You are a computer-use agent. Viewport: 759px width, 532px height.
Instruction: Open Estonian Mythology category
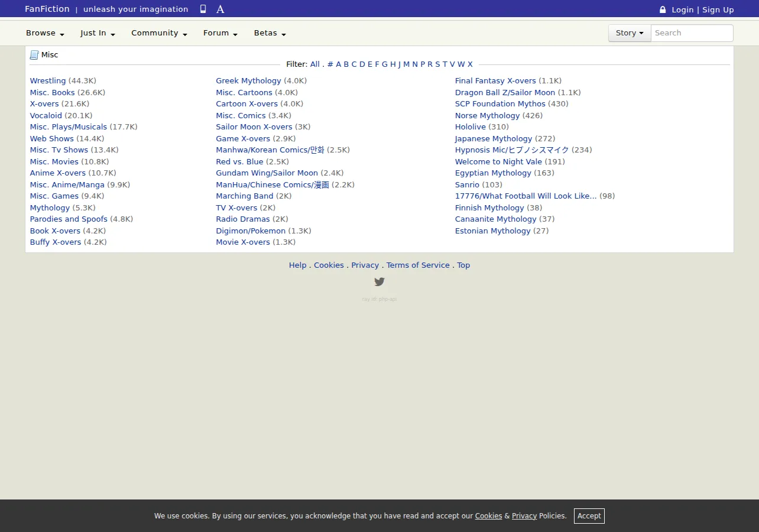coord(493,231)
